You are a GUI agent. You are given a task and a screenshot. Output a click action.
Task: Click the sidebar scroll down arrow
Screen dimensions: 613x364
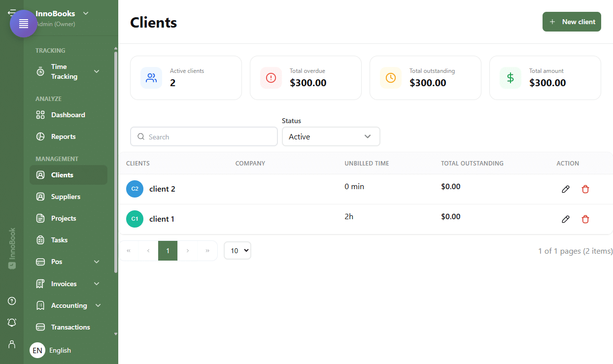click(x=116, y=333)
